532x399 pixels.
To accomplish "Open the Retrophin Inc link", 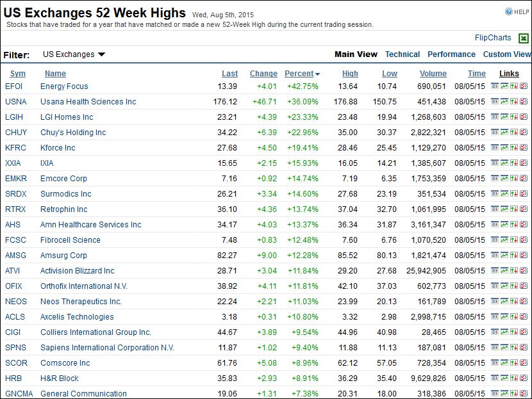I will tap(64, 209).
